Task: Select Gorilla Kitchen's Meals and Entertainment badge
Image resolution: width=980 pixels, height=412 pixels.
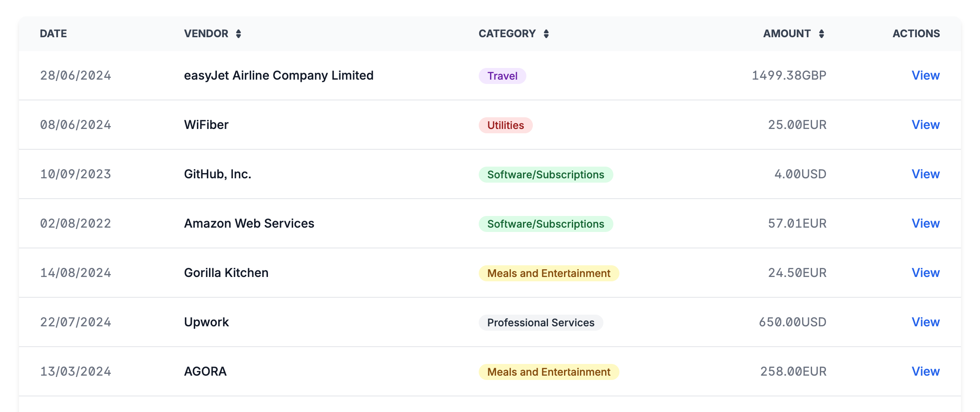Action: [x=548, y=274]
